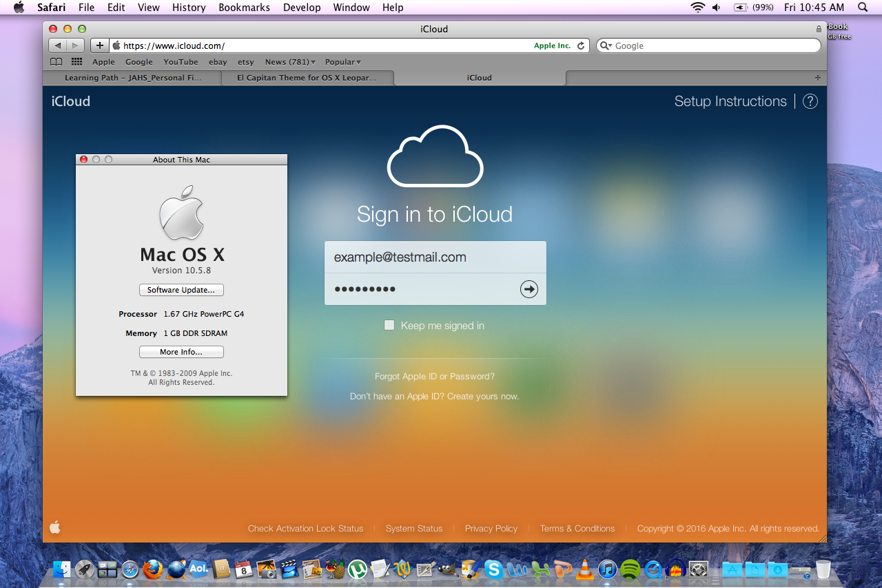Open the iCloud help question mark icon
882x588 pixels.
point(810,101)
